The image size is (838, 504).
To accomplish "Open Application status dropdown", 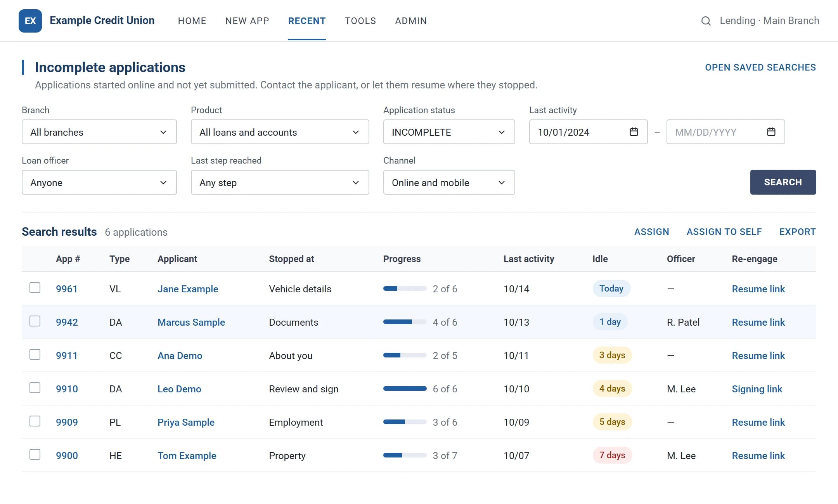I will point(449,132).
